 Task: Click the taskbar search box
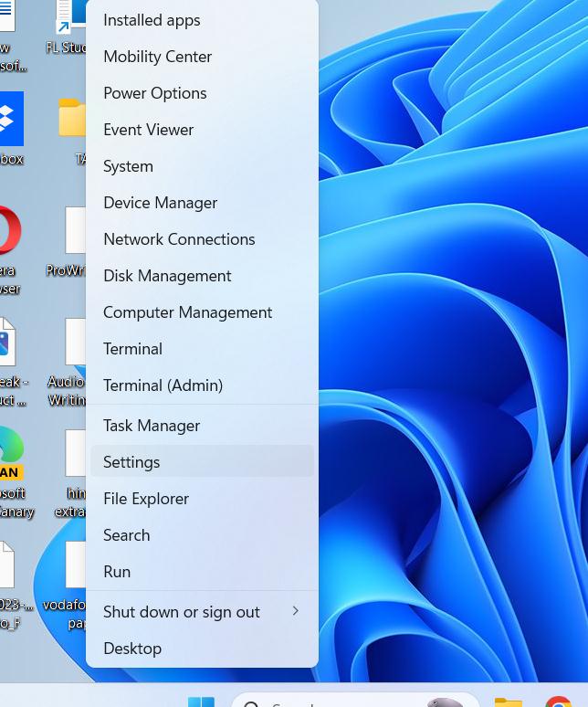354,701
